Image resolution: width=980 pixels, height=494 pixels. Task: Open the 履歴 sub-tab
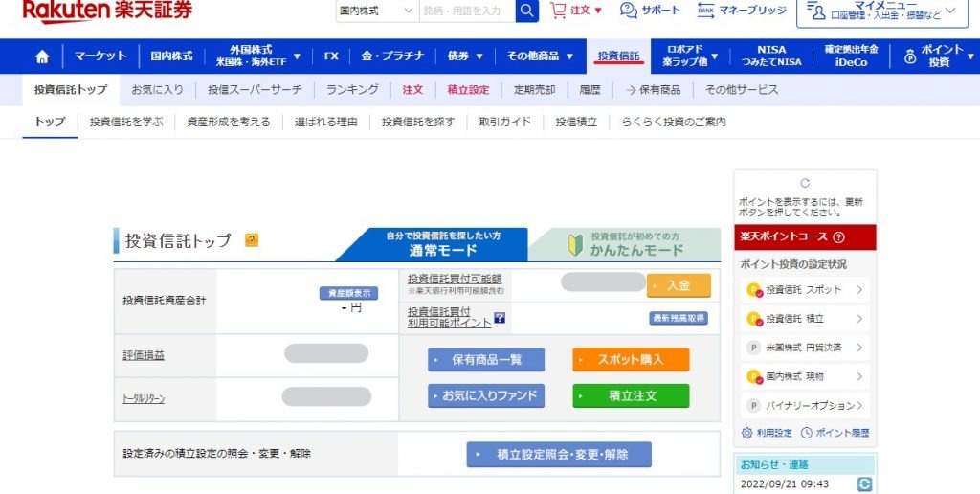[590, 90]
